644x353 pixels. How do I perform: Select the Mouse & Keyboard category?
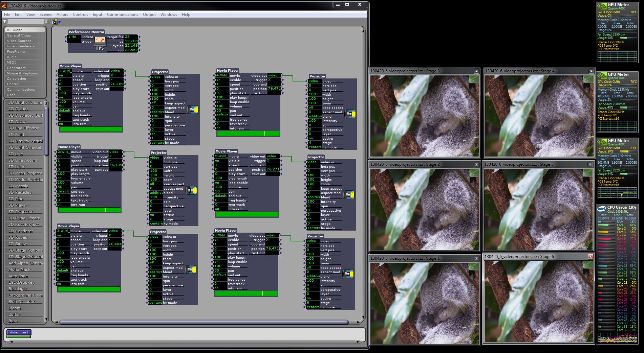click(25, 73)
